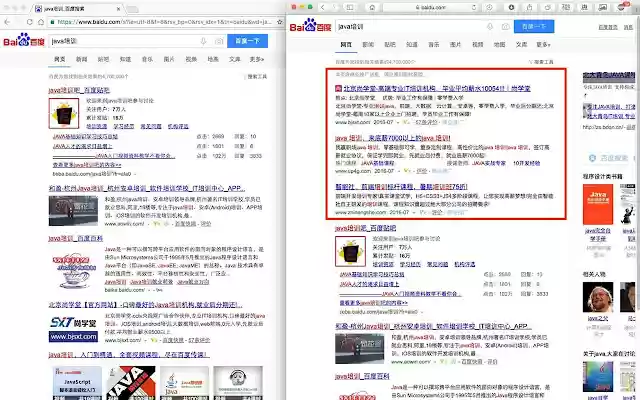Open 搜索工具 in Chrome Baidu results
This screenshot has width=640, height=400.
[256, 76]
